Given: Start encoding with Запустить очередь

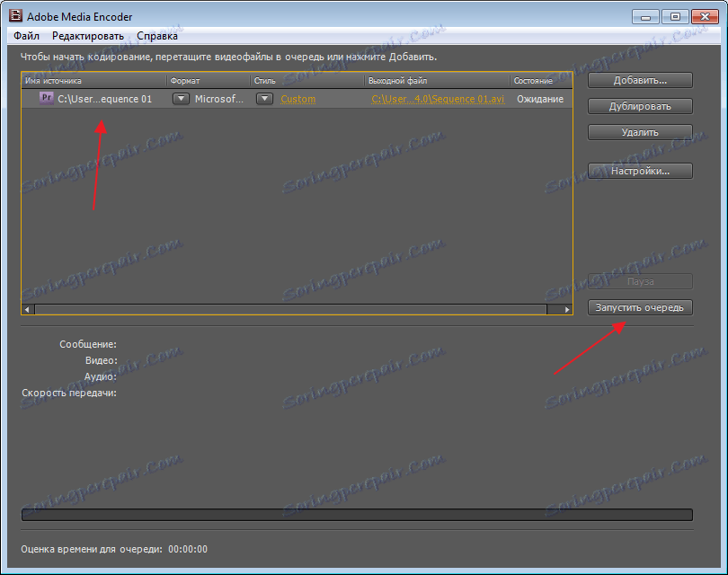Looking at the screenshot, I should click(x=640, y=307).
